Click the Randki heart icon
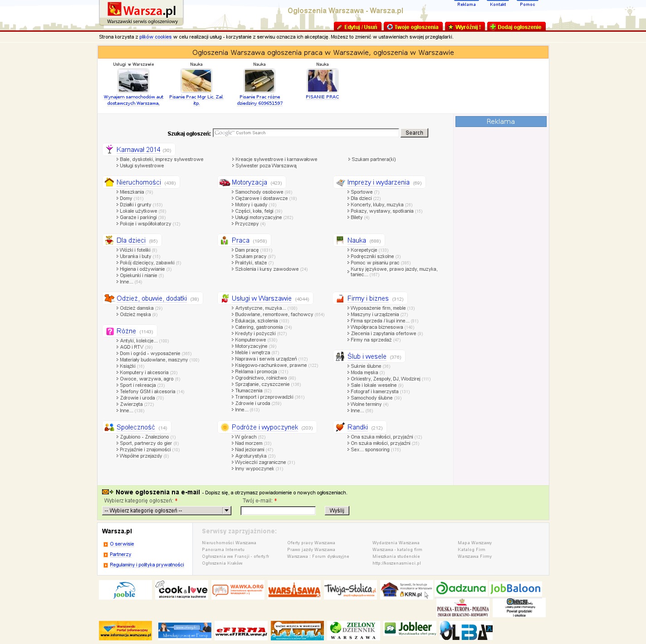This screenshot has width=646, height=644. pyautogui.click(x=340, y=427)
